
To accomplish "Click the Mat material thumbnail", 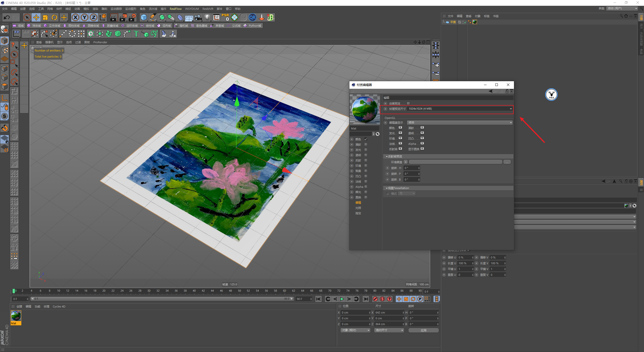I will coord(16,316).
